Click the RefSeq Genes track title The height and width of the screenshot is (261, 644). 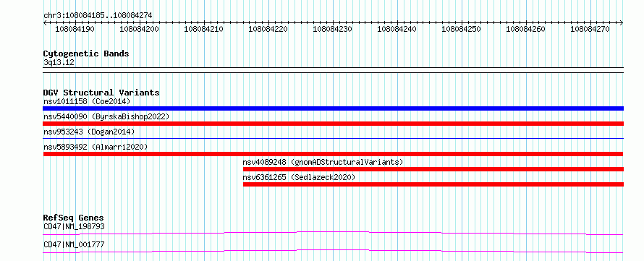(x=74, y=218)
